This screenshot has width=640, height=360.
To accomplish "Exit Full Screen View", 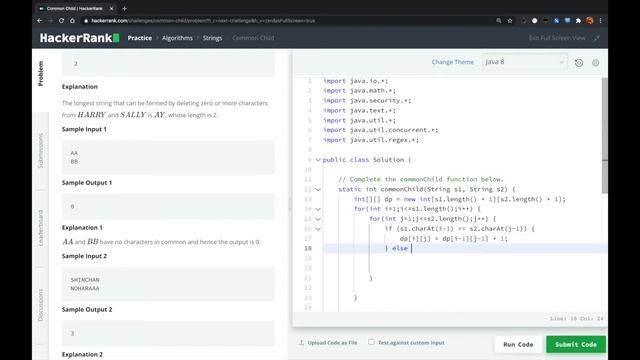I will (x=557, y=38).
